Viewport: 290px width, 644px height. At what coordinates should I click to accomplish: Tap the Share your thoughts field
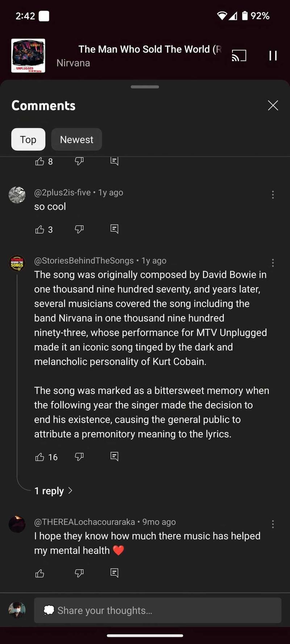pyautogui.click(x=158, y=610)
